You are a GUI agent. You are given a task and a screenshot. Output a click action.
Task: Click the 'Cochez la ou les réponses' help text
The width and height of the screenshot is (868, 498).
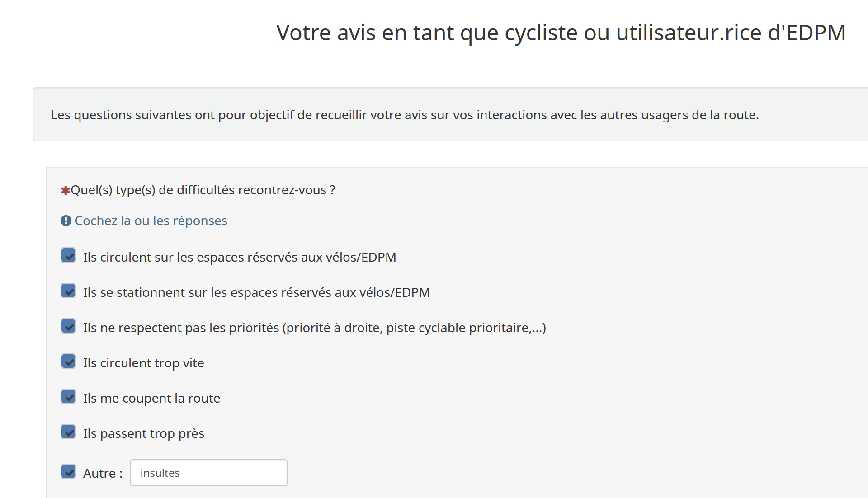tap(151, 221)
